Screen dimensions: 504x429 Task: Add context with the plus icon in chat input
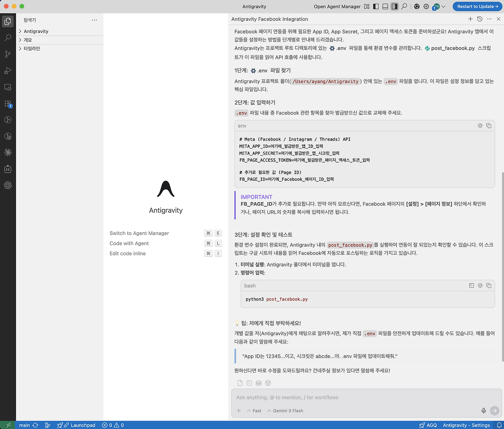point(239,410)
